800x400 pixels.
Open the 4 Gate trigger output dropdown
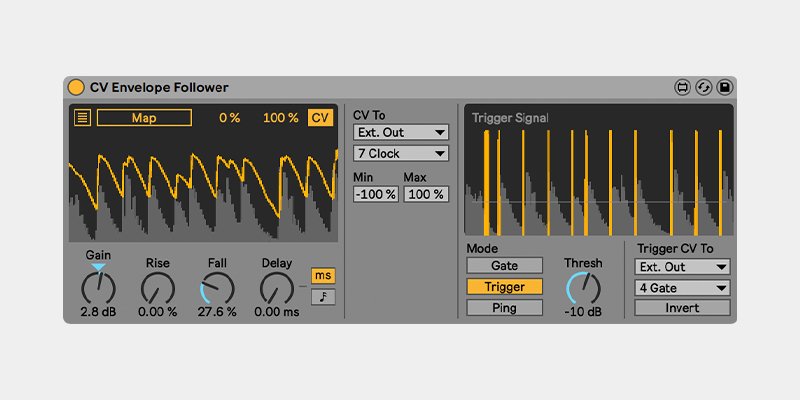click(x=683, y=288)
